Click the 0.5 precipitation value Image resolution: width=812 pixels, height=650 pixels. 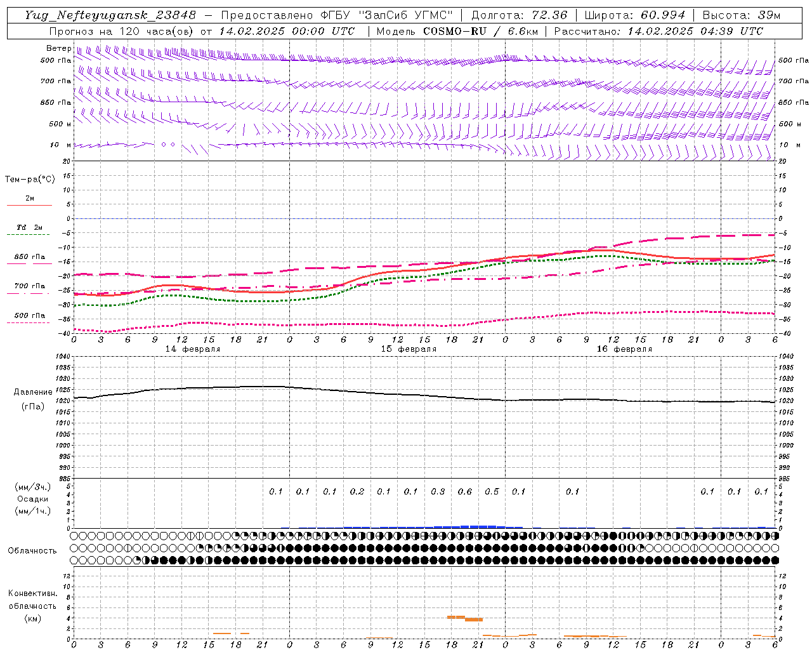point(492,491)
